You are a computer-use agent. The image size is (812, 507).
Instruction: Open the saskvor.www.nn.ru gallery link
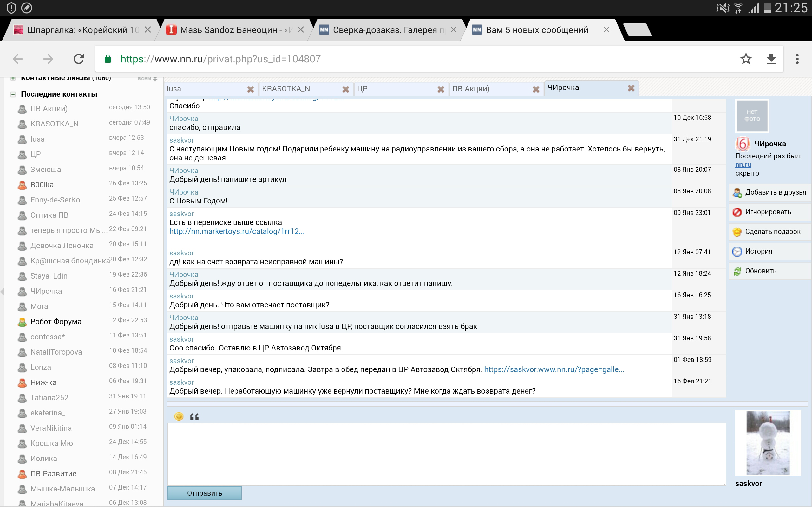pyautogui.click(x=554, y=369)
